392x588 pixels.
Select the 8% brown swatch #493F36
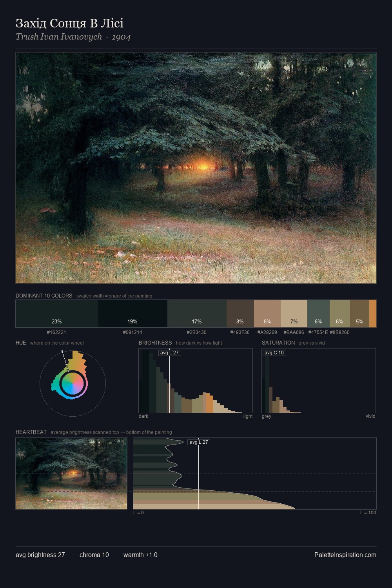coord(240,314)
